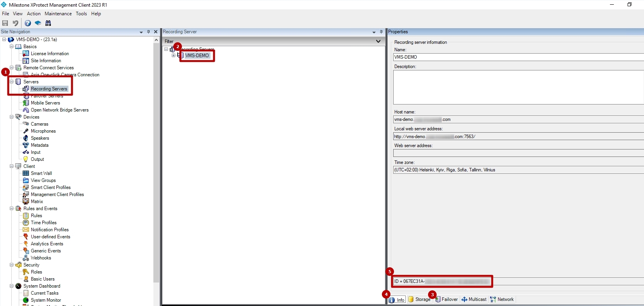Image resolution: width=644 pixels, height=306 pixels.
Task: Collapse the Basics tree node
Action: (x=11, y=47)
